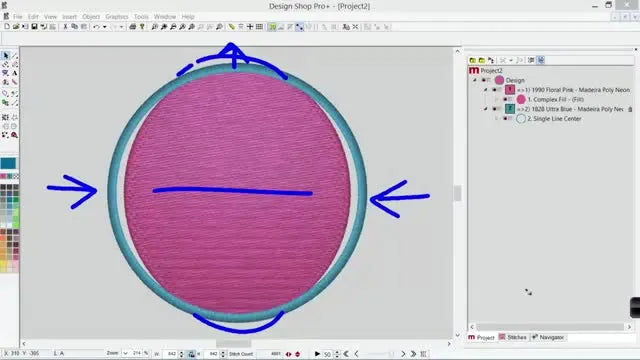The image size is (640, 360).
Task: Click first folder icon in project panel toolbar
Action: [x=473, y=60]
